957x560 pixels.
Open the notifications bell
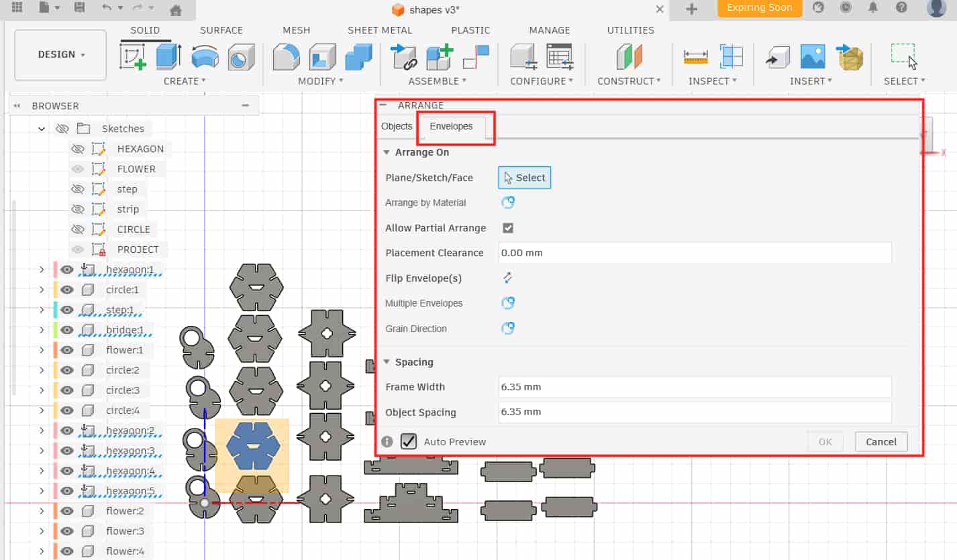pos(873,8)
